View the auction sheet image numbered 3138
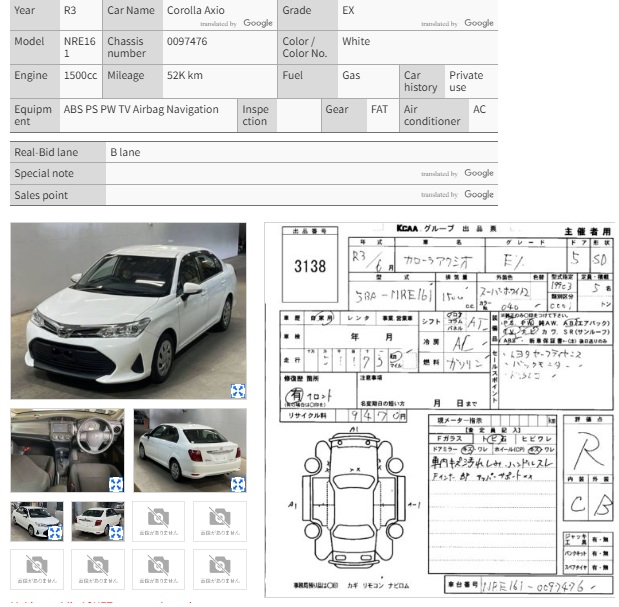 (439, 409)
